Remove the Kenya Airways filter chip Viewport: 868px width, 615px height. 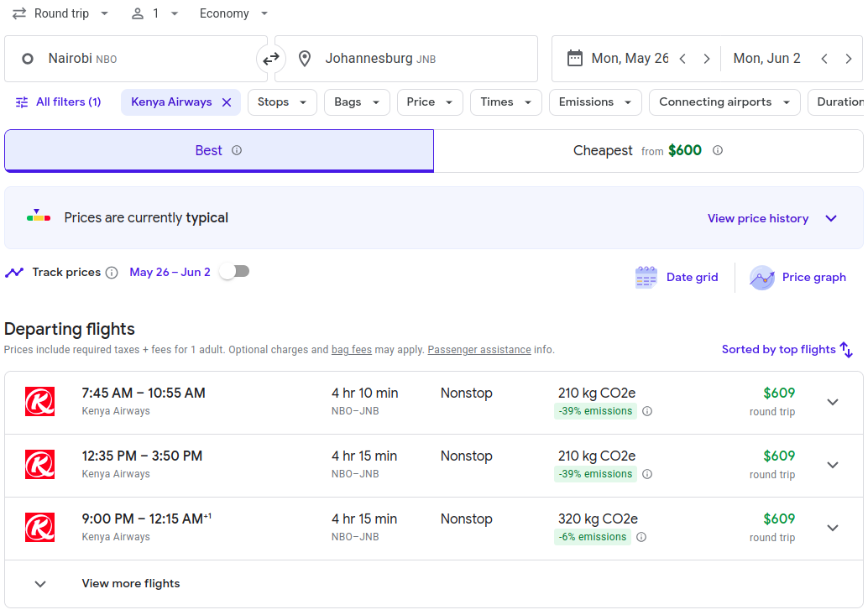tap(227, 102)
